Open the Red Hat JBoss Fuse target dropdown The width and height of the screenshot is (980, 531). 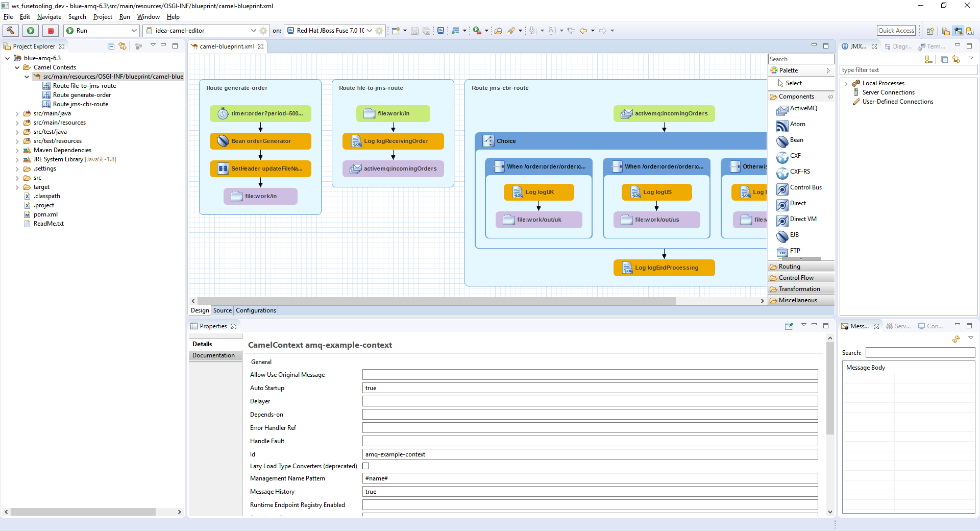[x=370, y=31]
